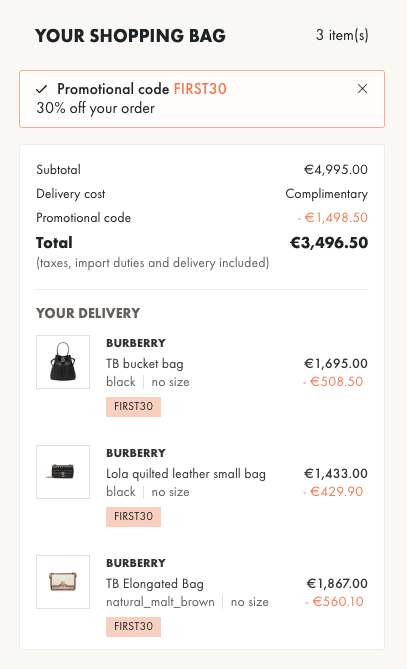
Task: Click the FIRST30 tag under Lola quilted bag
Action: click(134, 516)
